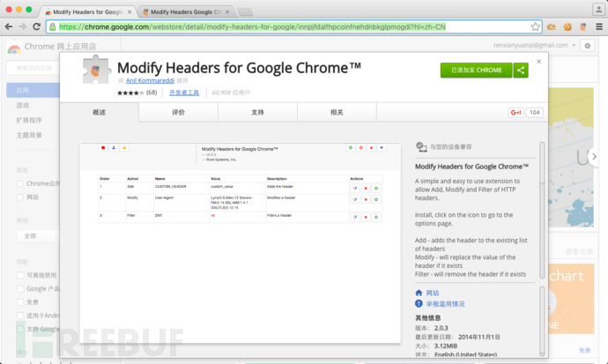Click the Chrome web store logo
The width and height of the screenshot is (608, 364).
[x=14, y=48]
